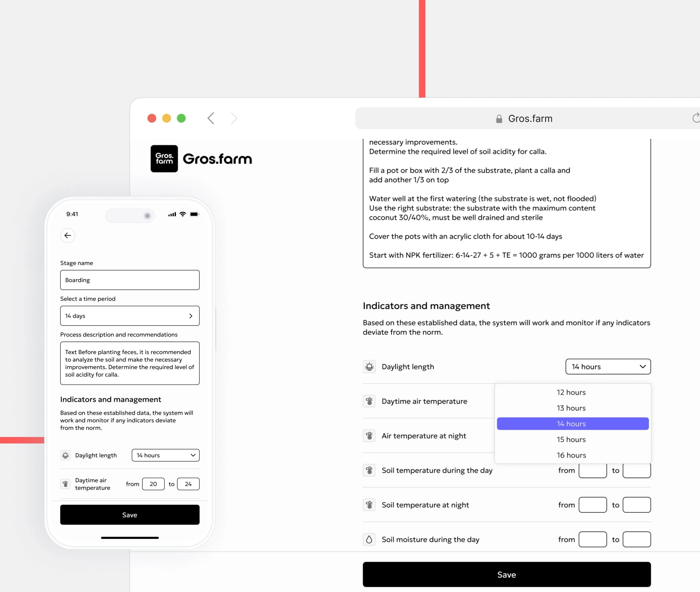700x592 pixels.
Task: Click the daytime temperature from value field
Action: [x=153, y=483]
